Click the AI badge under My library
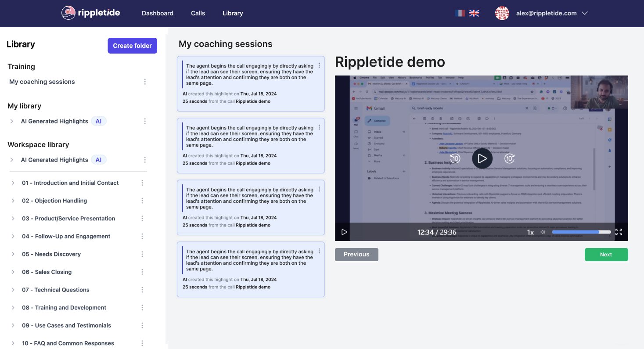Image resolution: width=644 pixels, height=349 pixels. click(x=99, y=121)
